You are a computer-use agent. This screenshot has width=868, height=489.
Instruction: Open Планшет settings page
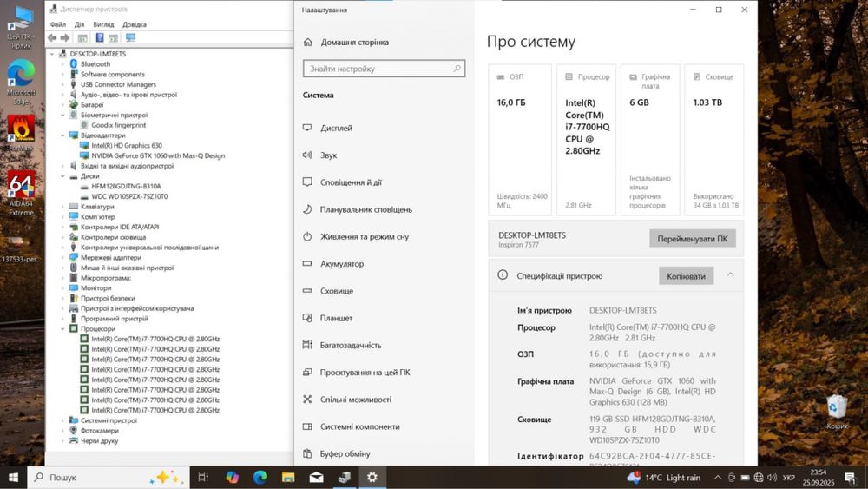click(x=336, y=318)
